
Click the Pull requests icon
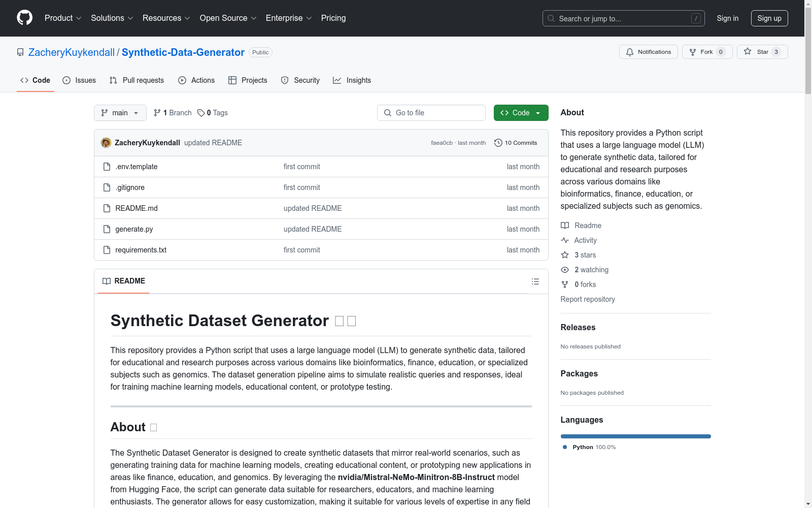click(113, 80)
